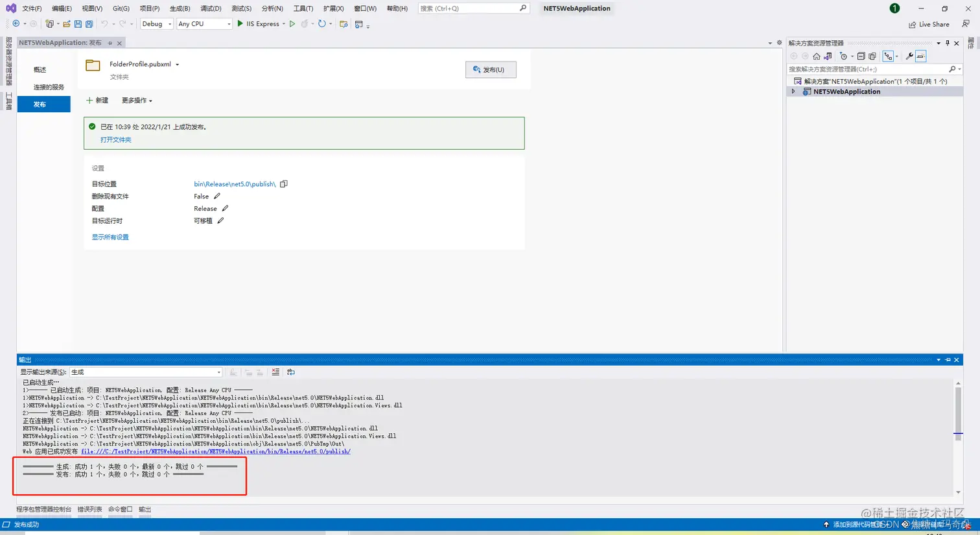This screenshot has width=980, height=535.
Task: Click the Home icon in Solution Explorer
Action: (x=817, y=56)
